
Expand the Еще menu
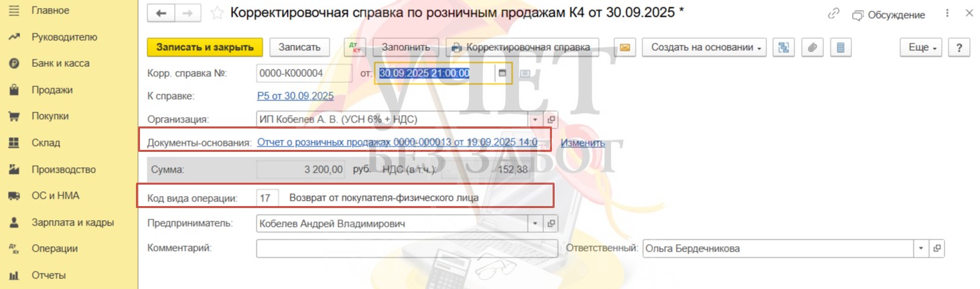921,47
